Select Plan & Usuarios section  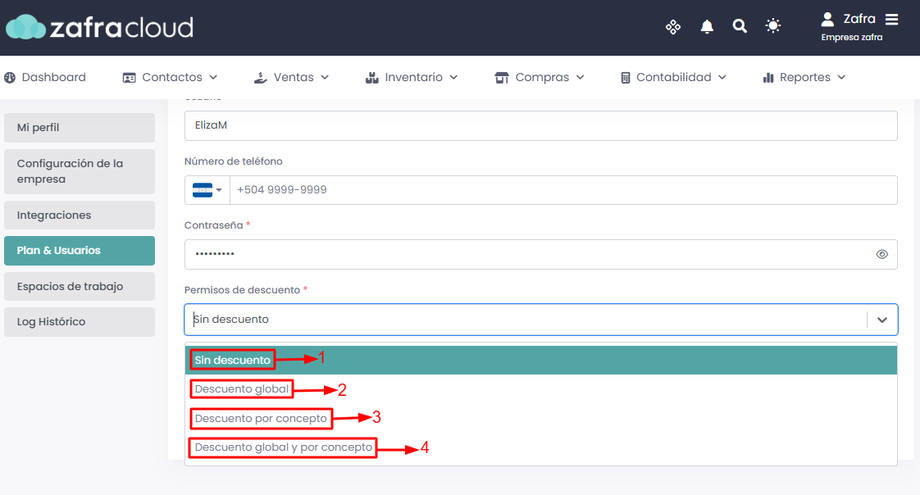pyautogui.click(x=79, y=250)
